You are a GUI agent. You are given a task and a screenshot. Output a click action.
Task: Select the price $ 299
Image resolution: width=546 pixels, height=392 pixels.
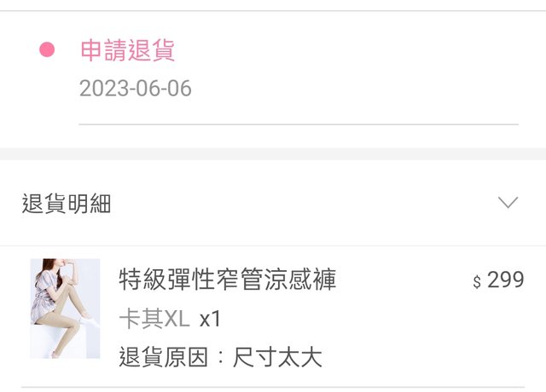498,280
